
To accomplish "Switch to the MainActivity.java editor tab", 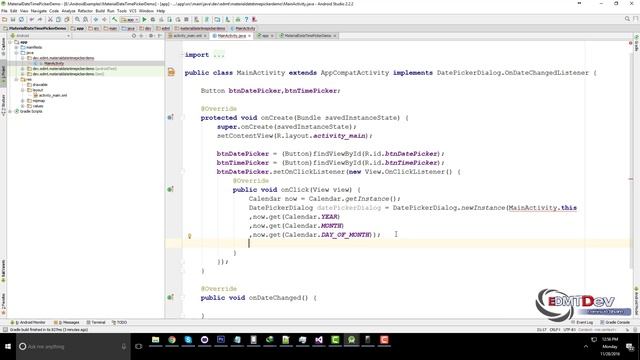I will click(x=231, y=36).
